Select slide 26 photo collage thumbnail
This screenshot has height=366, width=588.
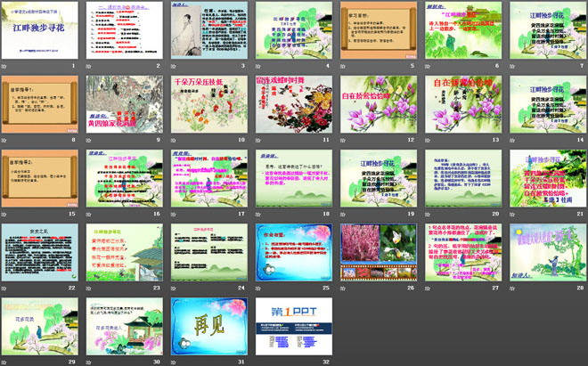[379, 252]
